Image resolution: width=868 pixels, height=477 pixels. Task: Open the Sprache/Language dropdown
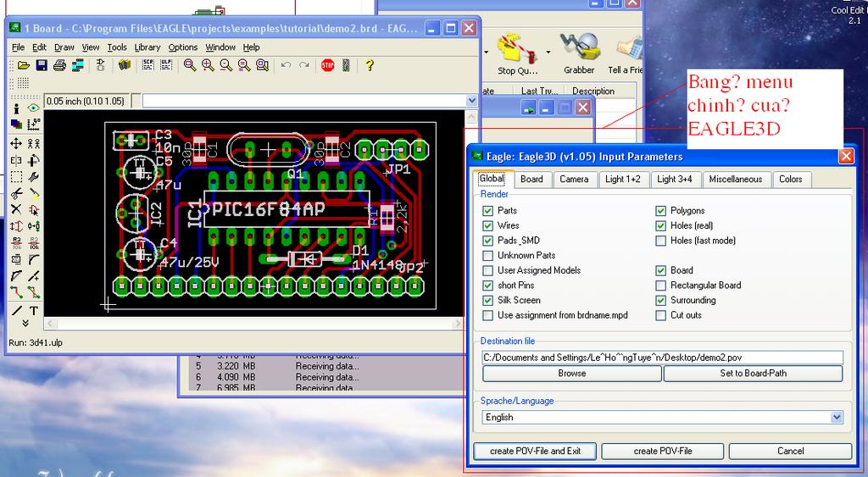point(836,417)
